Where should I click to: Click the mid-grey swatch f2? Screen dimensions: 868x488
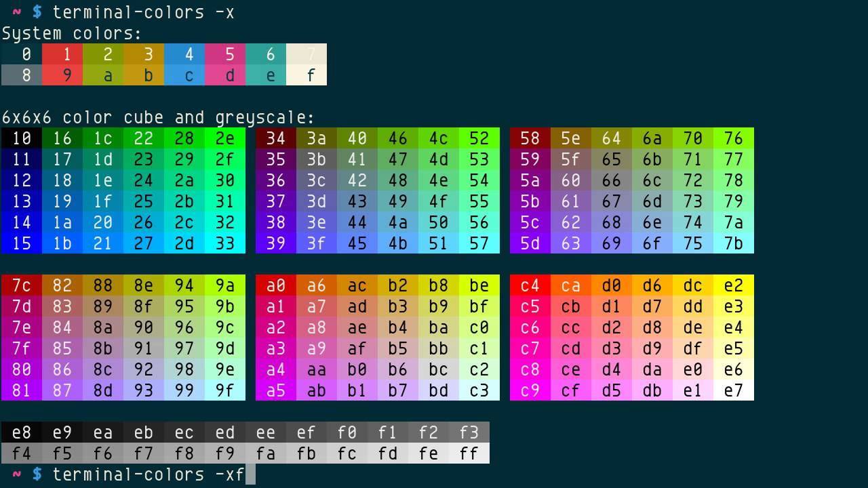point(428,432)
